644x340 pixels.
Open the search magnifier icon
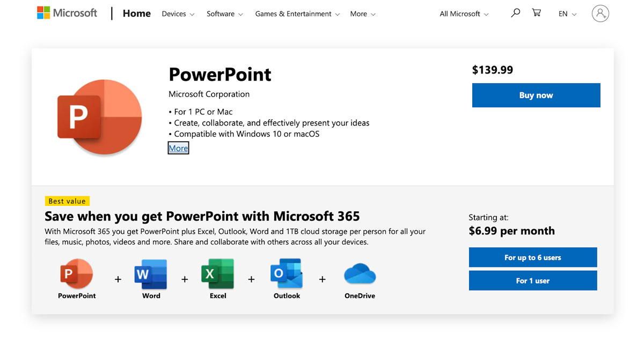[x=515, y=13]
